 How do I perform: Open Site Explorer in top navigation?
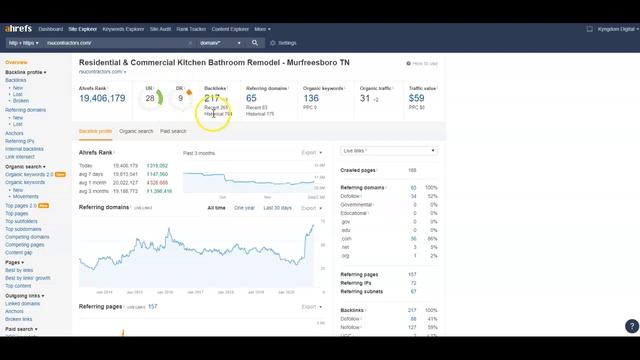(82, 29)
